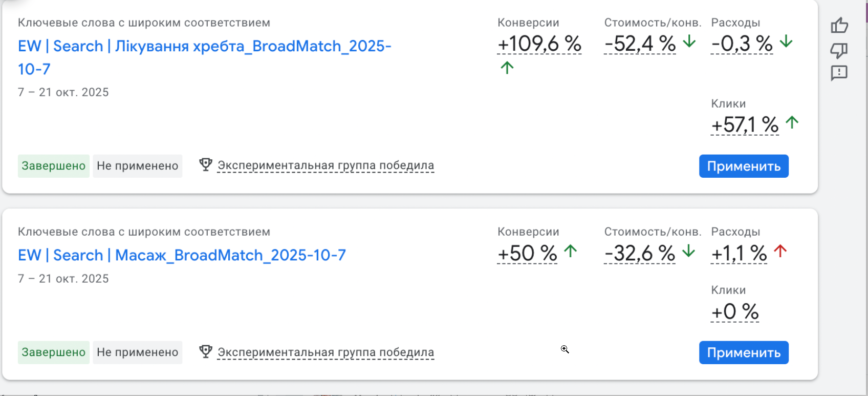Click trophy icon in Лікування хребта card

click(206, 165)
